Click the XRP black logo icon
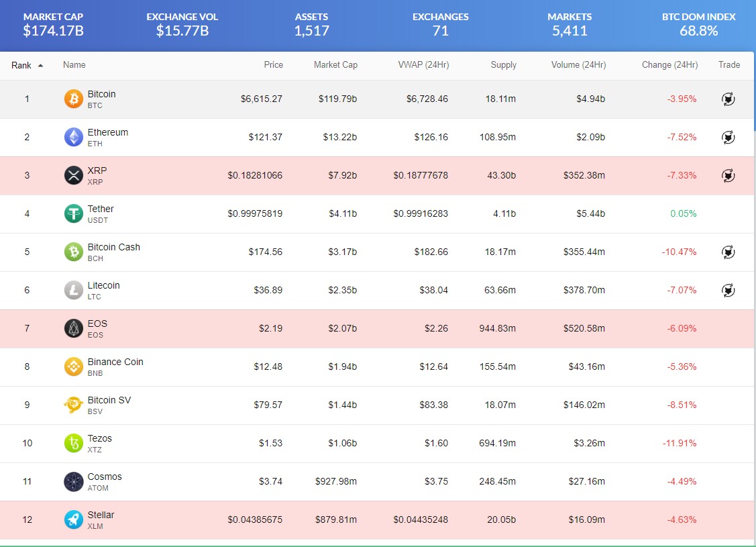 (x=74, y=175)
